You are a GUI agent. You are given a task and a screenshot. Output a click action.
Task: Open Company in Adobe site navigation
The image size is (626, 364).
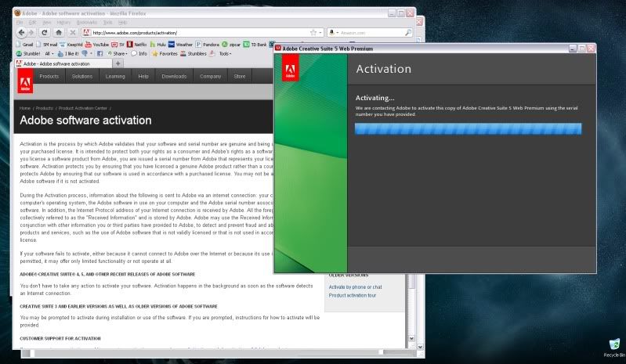pos(211,76)
